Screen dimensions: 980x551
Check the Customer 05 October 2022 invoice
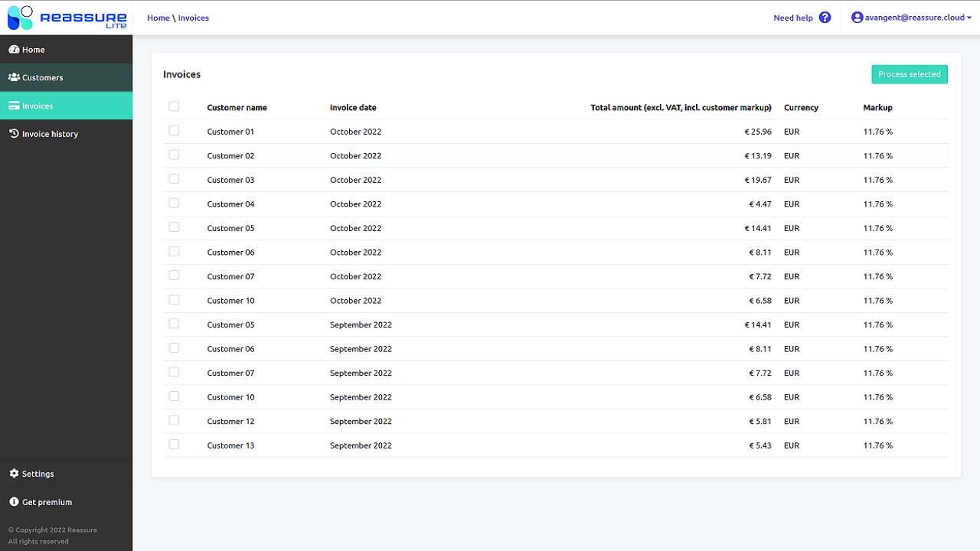[174, 227]
